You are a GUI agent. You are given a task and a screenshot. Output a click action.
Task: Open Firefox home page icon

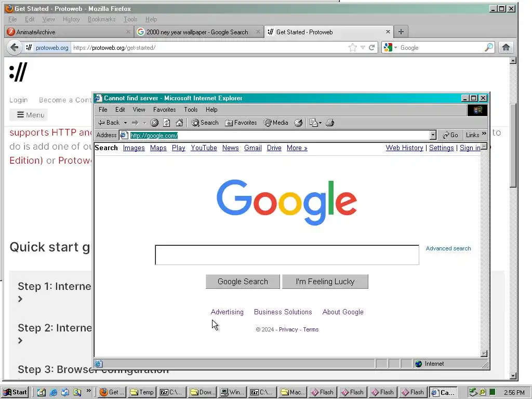click(x=506, y=47)
